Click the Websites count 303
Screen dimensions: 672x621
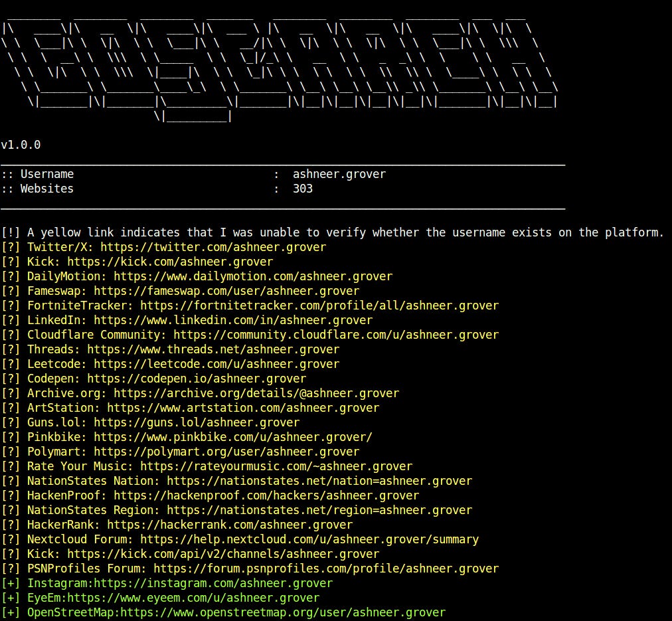pyautogui.click(x=303, y=189)
